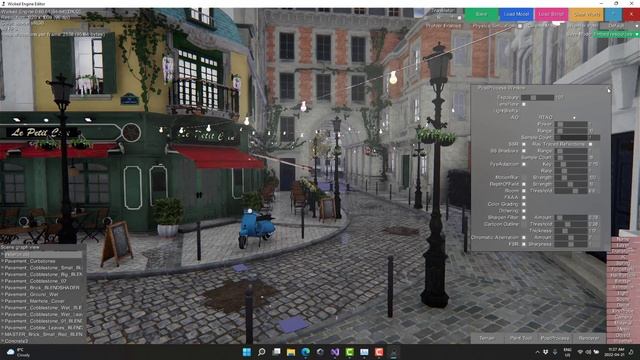Open taskbar Search
The image size is (640, 360).
(262, 352)
